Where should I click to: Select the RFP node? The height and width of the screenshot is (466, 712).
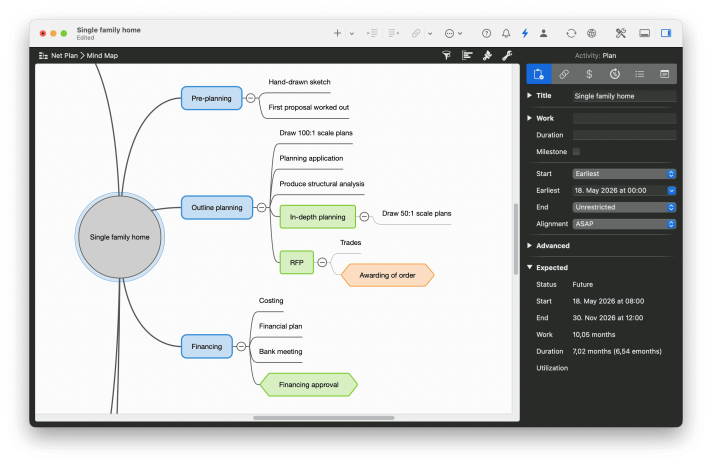297,263
